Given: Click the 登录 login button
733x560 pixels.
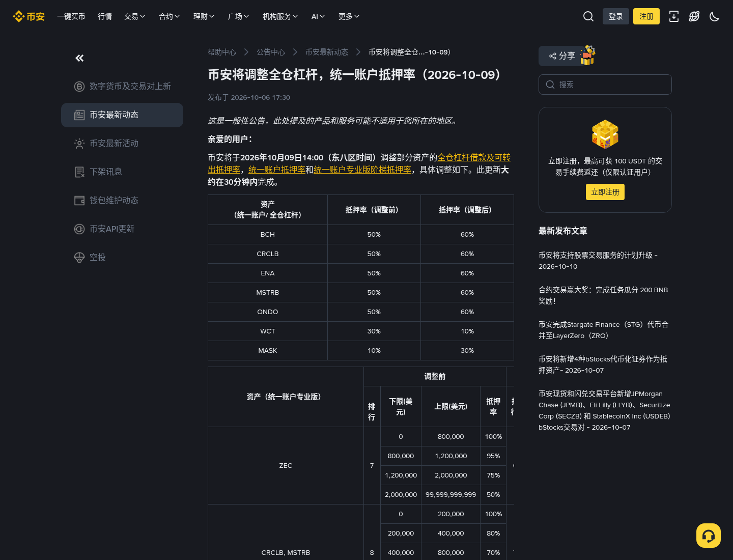Looking at the screenshot, I should coord(616,16).
